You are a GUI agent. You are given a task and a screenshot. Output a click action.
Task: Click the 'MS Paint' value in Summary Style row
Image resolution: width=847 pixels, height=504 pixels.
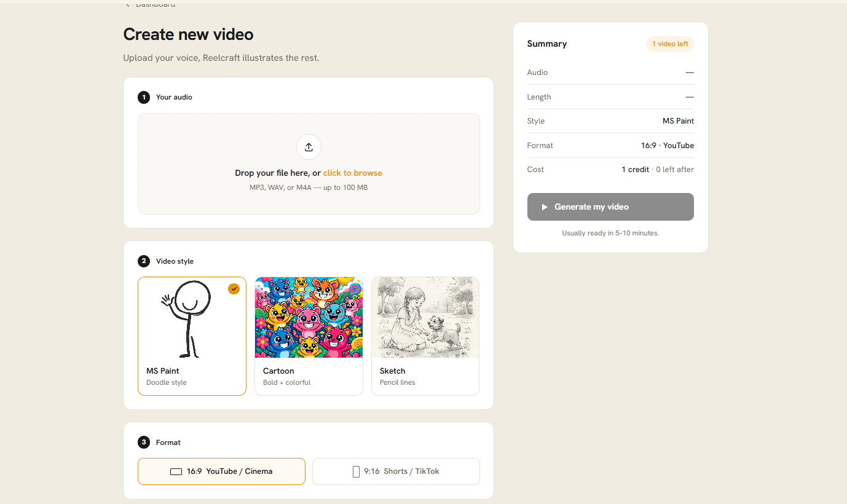click(x=678, y=121)
